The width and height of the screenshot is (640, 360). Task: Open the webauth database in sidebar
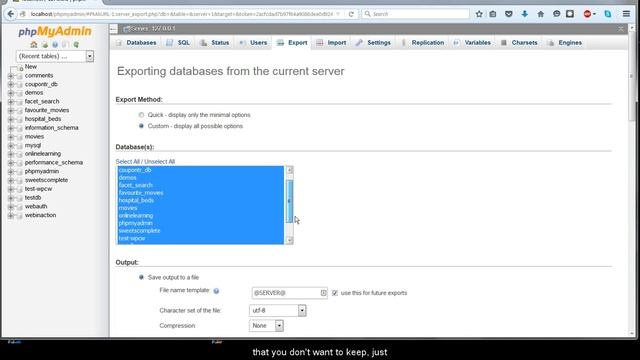tap(36, 207)
